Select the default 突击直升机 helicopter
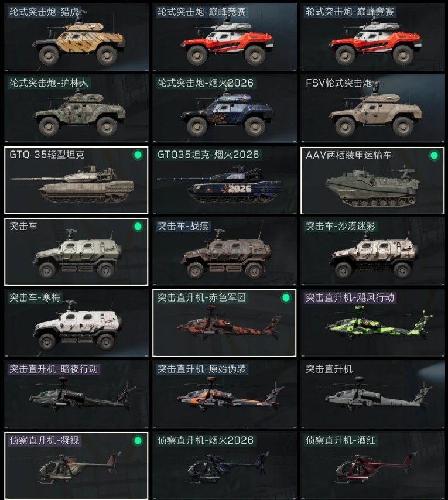448x500 pixels. [372, 395]
